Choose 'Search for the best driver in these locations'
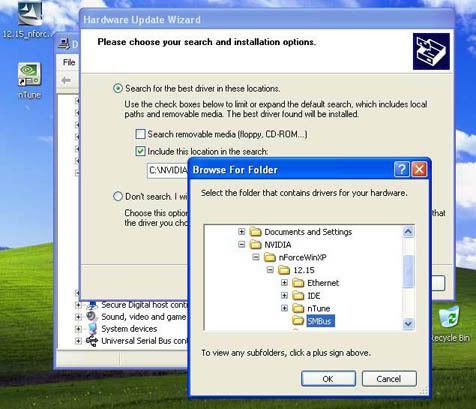This screenshot has height=409, width=476. pyautogui.click(x=117, y=89)
